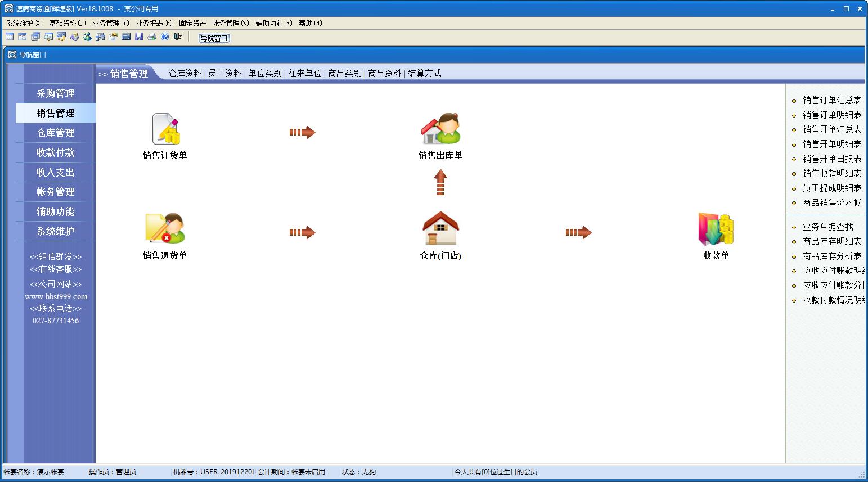Screen dimensions: 868x482
Task: Select 销售管理 in the sidebar
Action: click(x=56, y=113)
